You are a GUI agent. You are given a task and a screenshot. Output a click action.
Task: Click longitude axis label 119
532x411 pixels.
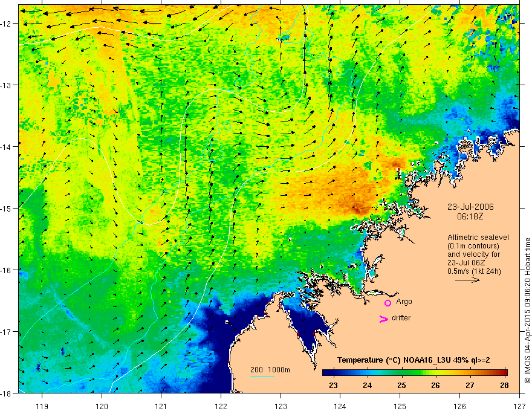42,406
